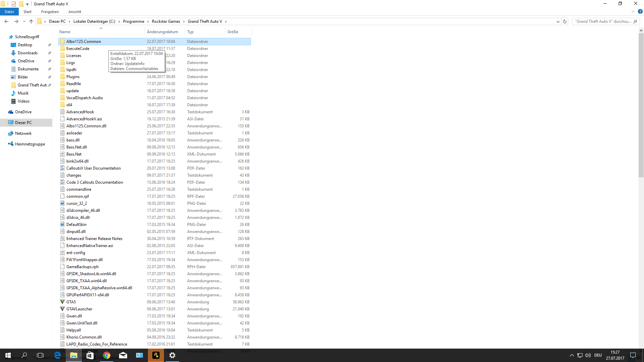The width and height of the screenshot is (644, 362).
Task: Click in the Grand Theft Auto V search box
Action: [603, 21]
